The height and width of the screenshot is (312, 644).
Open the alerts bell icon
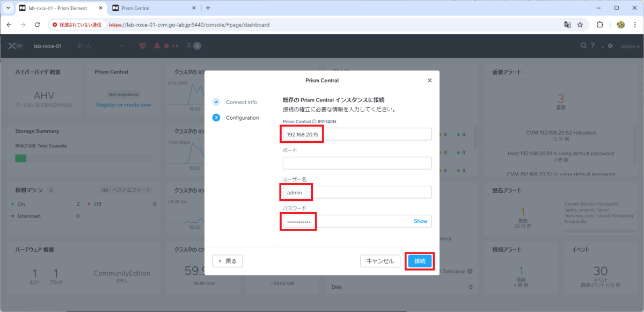[157, 46]
